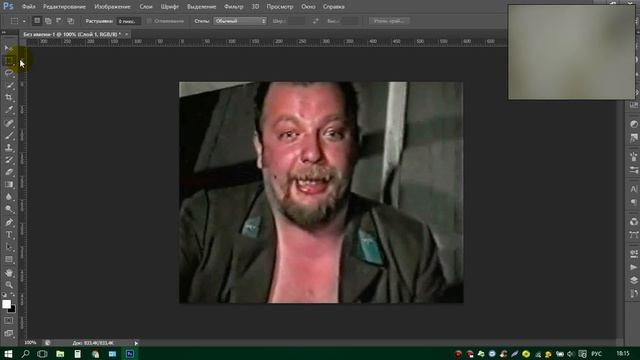Select the Magic Wand tool
This screenshot has width=640, height=360.
[9, 85]
